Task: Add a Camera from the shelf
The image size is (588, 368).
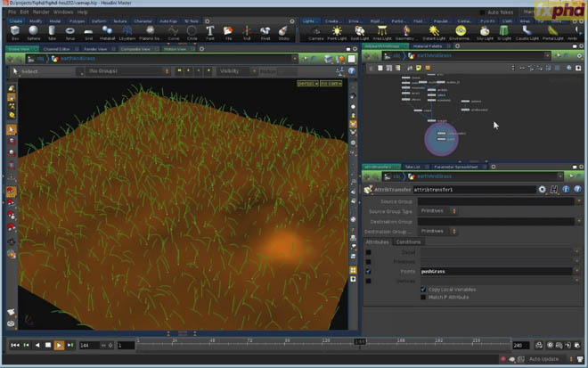Action: click(x=315, y=33)
